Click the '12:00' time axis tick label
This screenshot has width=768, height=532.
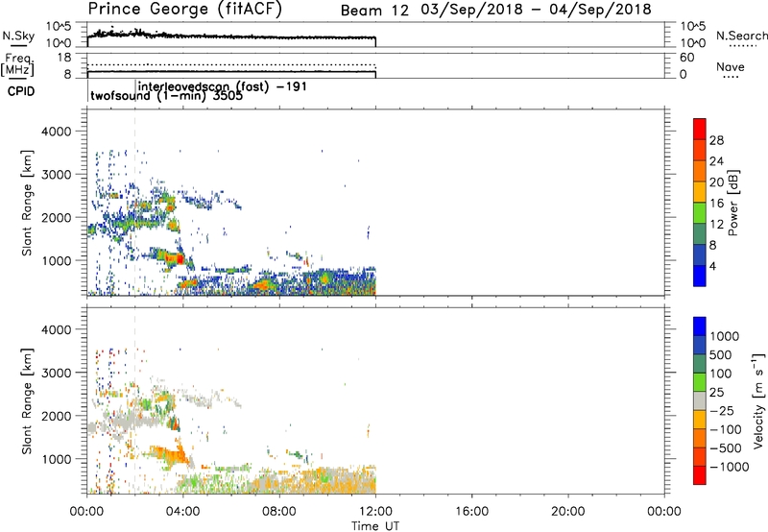[375, 512]
